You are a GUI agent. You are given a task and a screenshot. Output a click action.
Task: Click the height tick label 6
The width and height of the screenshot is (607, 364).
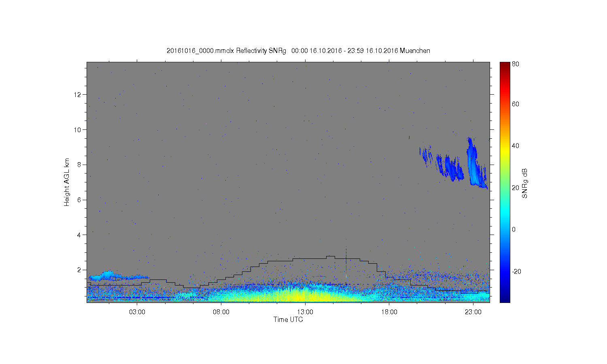(79, 200)
